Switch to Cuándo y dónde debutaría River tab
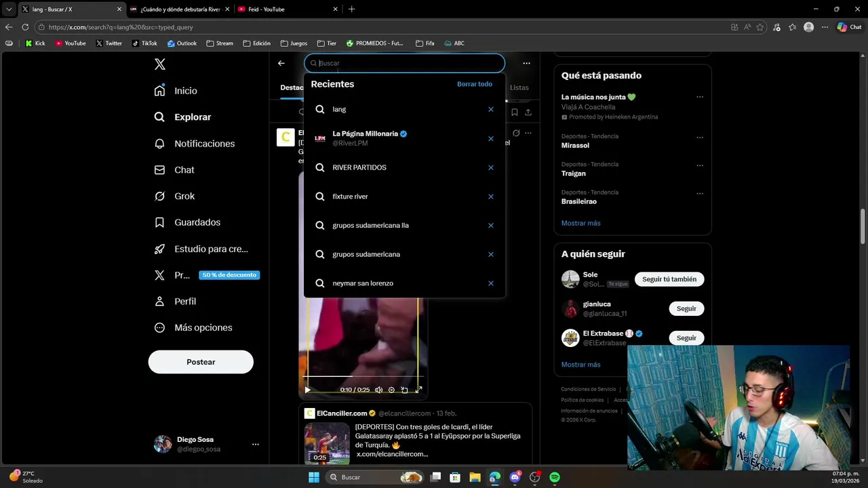This screenshot has width=868, height=488. pos(178,9)
